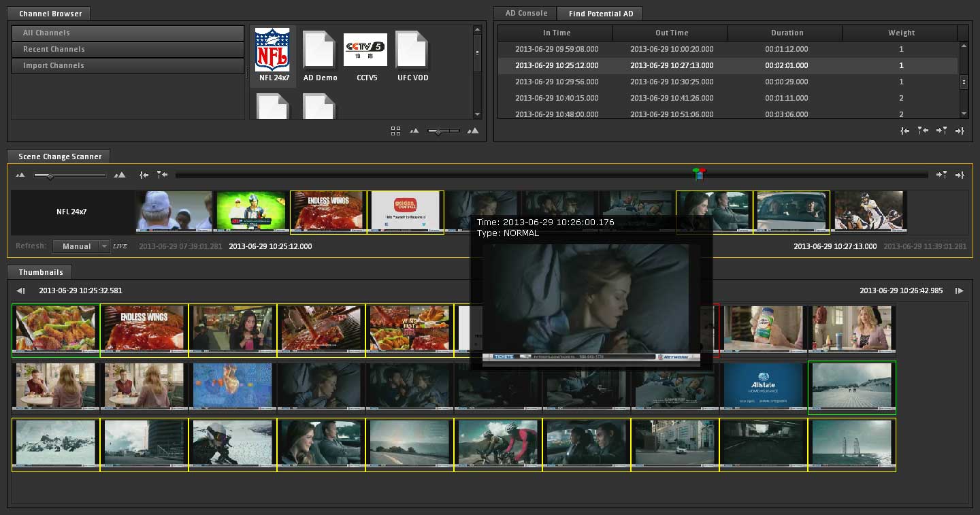Switch to the AD Console tab
This screenshot has width=980, height=515.
tap(526, 14)
